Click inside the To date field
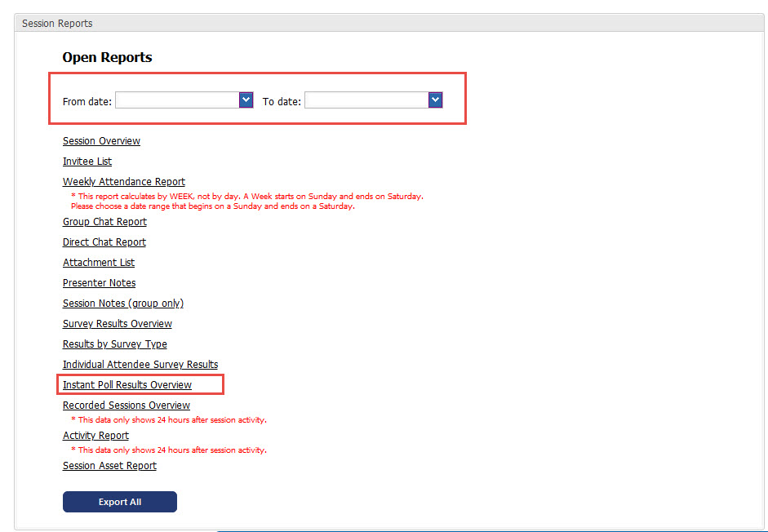The height and width of the screenshot is (532, 768). click(366, 100)
